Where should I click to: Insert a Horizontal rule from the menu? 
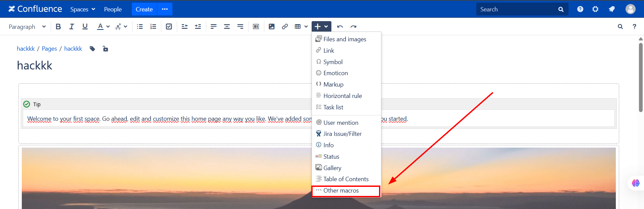pos(346,96)
